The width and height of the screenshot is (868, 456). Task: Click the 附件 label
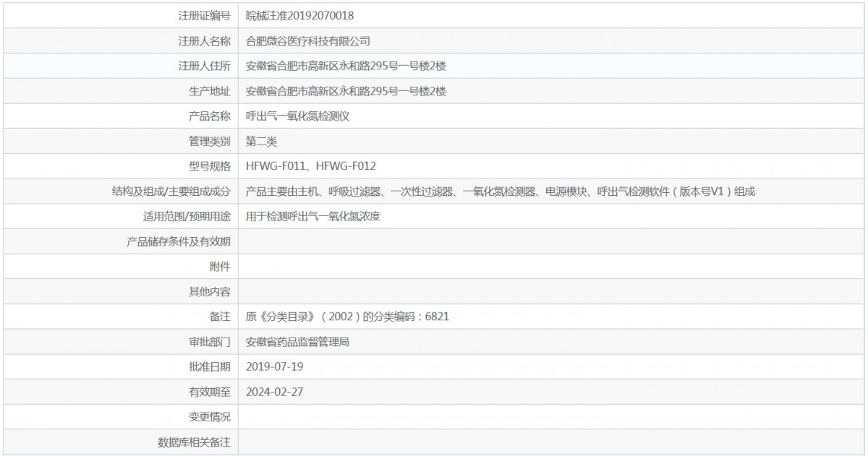(221, 266)
